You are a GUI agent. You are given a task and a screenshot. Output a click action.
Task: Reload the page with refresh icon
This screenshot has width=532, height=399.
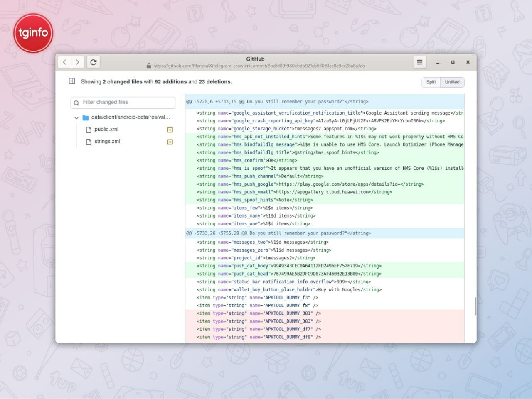click(x=94, y=62)
